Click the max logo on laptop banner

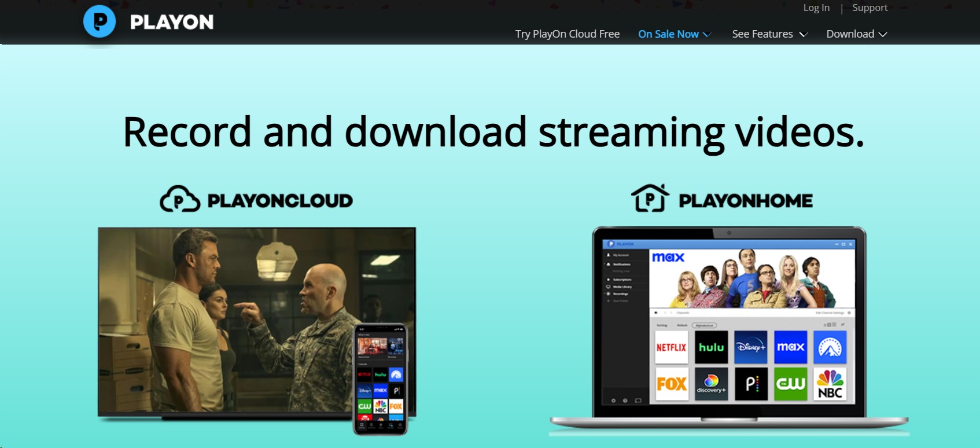tap(668, 257)
